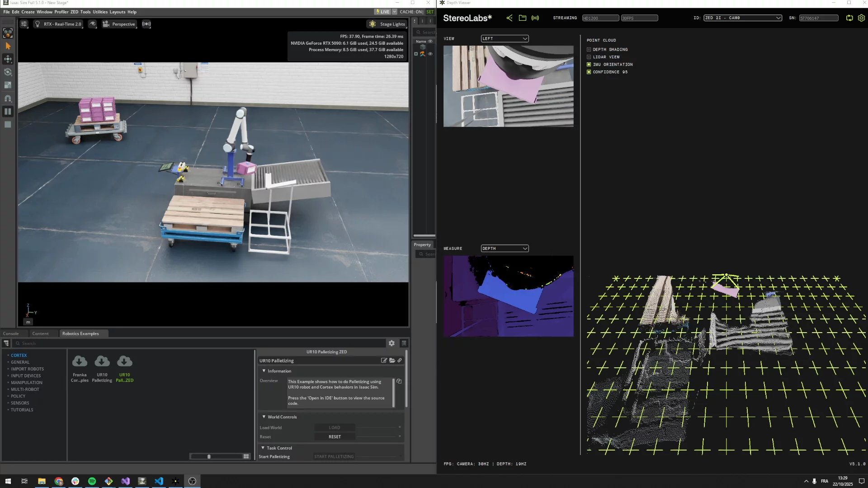The image size is (868, 488).
Task: Click the streaming icon in StereoLabs header
Action: click(x=535, y=18)
